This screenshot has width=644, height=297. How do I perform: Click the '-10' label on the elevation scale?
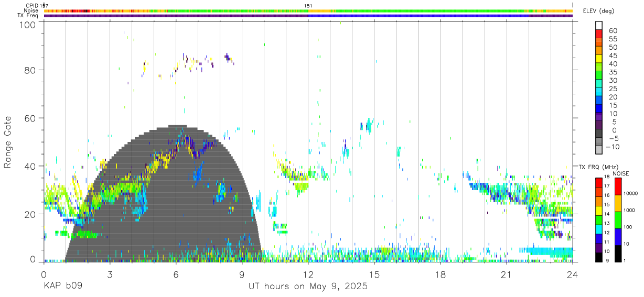(x=614, y=147)
